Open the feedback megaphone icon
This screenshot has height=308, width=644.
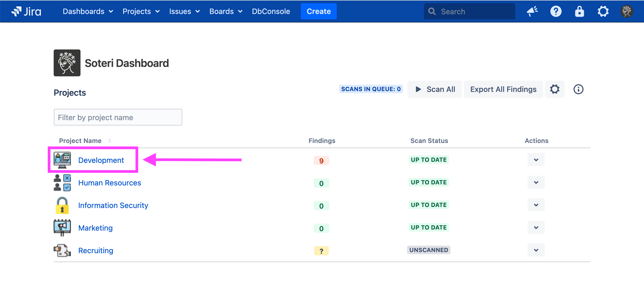532,11
